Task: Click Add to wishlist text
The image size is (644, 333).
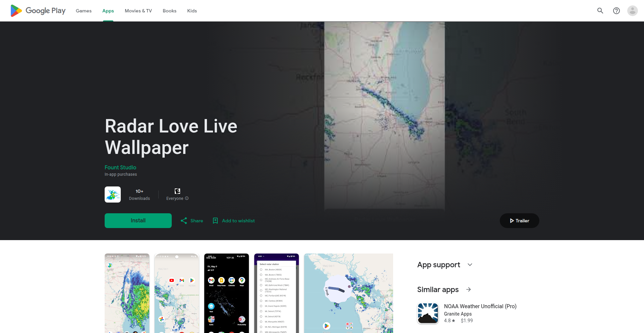Action: pos(238,221)
